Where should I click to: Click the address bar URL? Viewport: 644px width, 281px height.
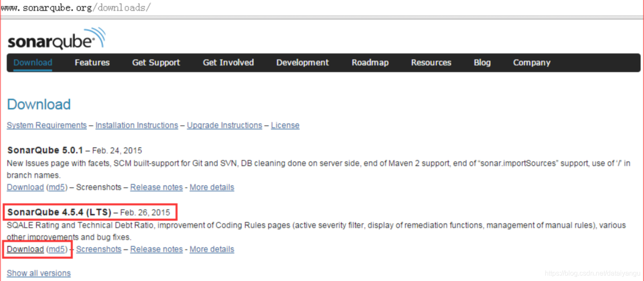(76, 7)
